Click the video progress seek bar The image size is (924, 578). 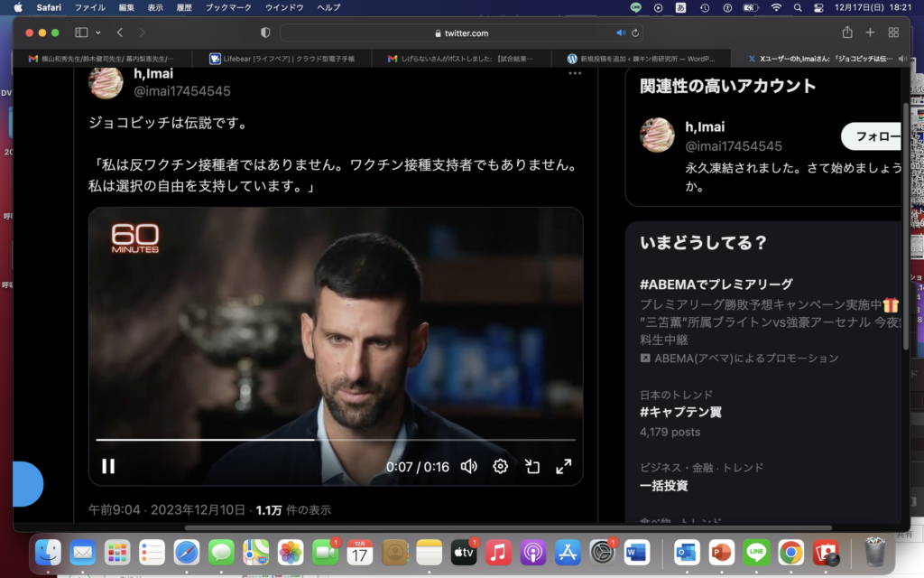point(334,438)
